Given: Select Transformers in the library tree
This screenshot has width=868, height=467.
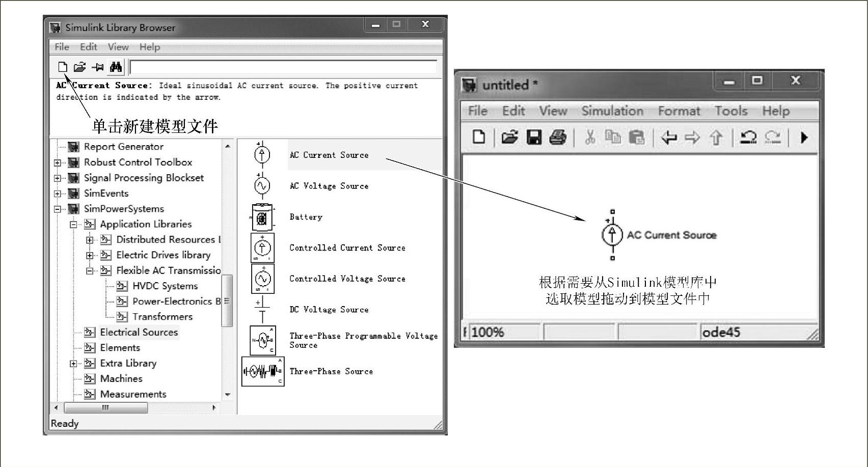Looking at the screenshot, I should 162,317.
